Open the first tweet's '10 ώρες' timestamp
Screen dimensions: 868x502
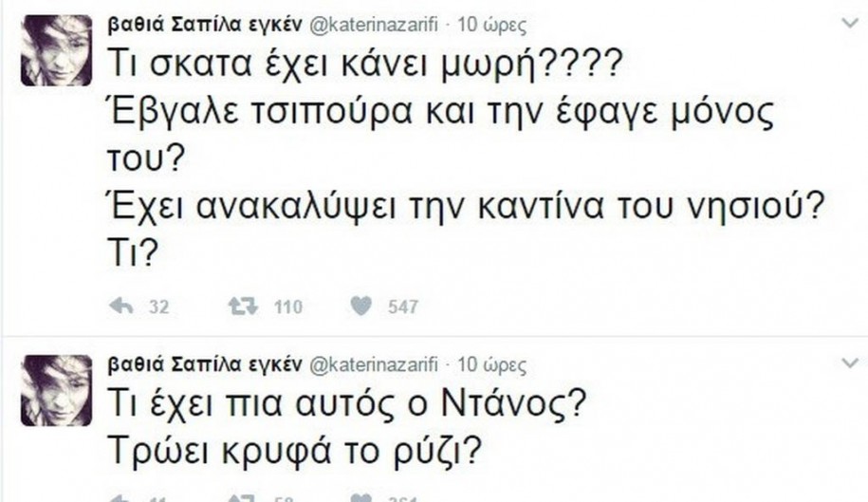(494, 18)
